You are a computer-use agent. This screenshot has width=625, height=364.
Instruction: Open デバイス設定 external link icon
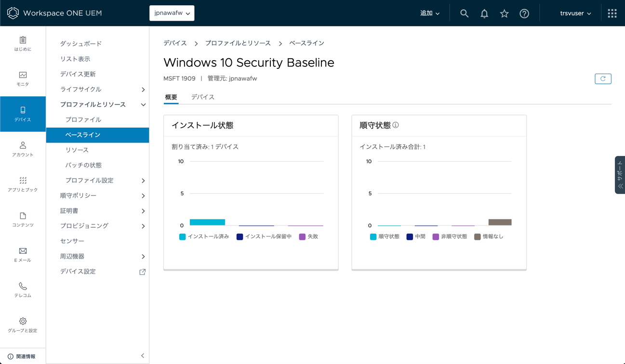(x=143, y=272)
